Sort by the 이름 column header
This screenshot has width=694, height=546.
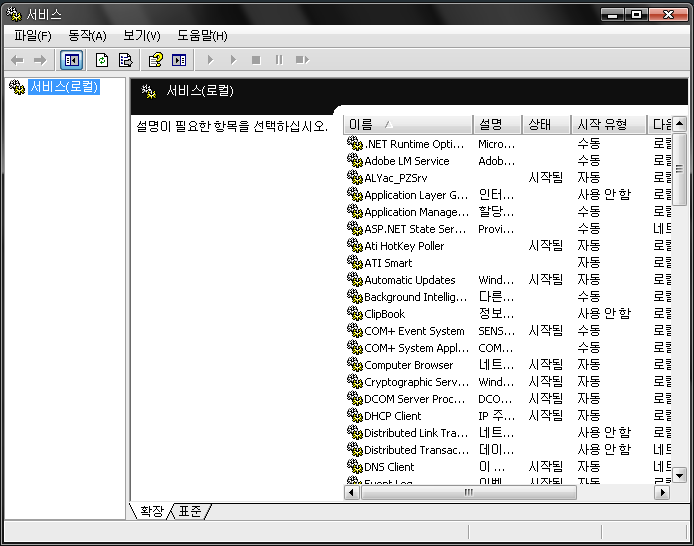click(408, 124)
